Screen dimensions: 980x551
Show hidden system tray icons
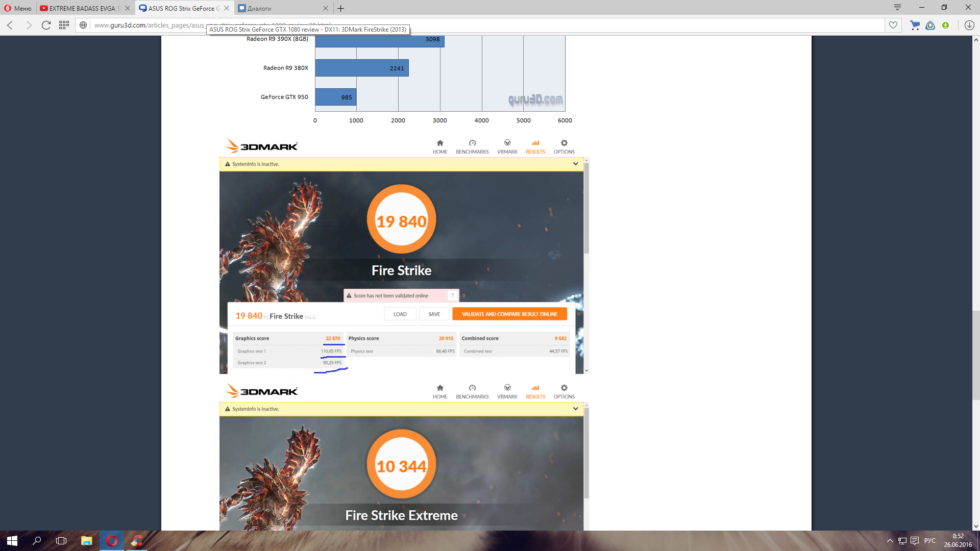pyautogui.click(x=890, y=541)
